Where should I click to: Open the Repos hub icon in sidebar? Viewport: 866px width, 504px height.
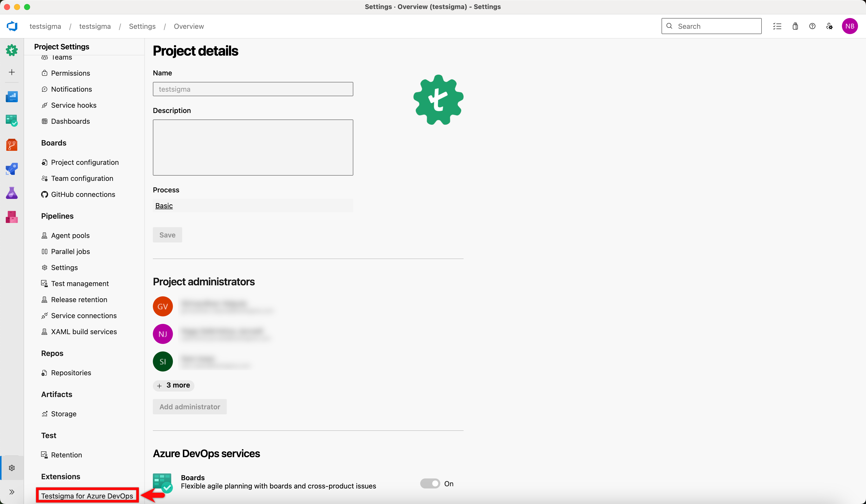pyautogui.click(x=12, y=145)
